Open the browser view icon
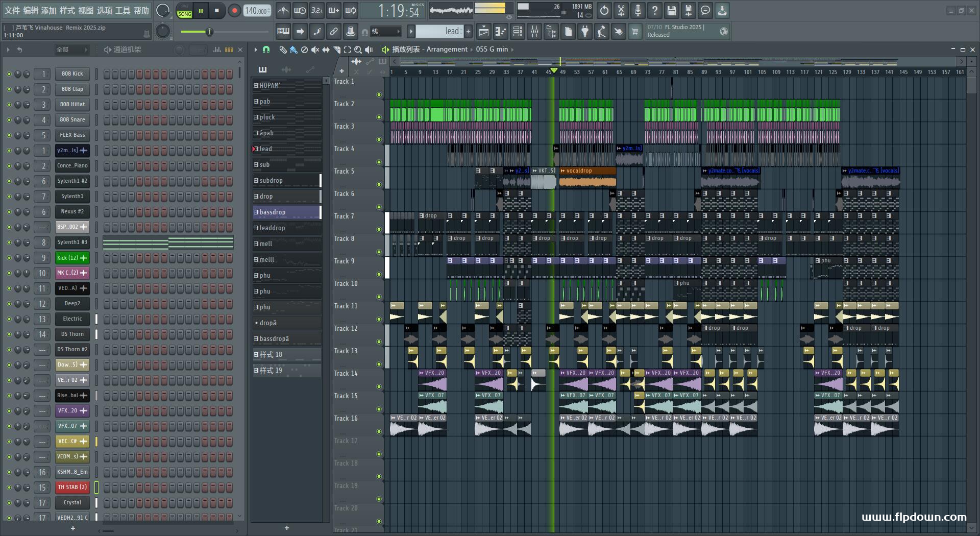 [x=551, y=32]
